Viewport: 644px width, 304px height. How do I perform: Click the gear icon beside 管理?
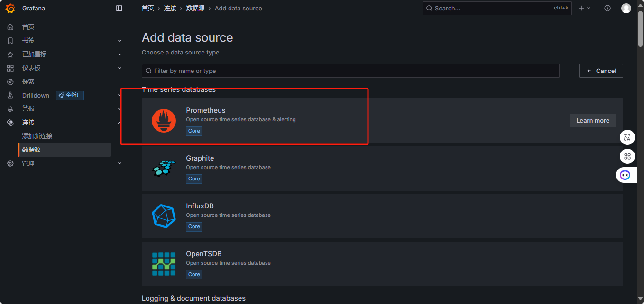pyautogui.click(x=10, y=163)
